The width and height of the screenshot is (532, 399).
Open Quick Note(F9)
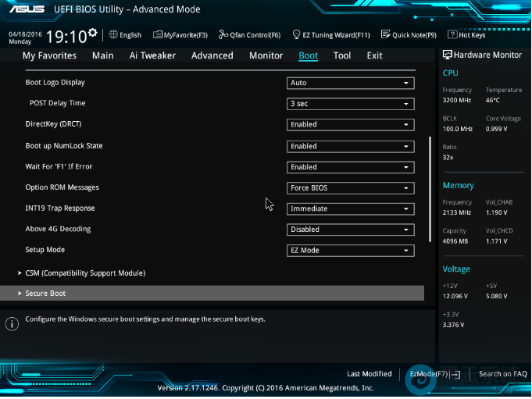click(409, 35)
